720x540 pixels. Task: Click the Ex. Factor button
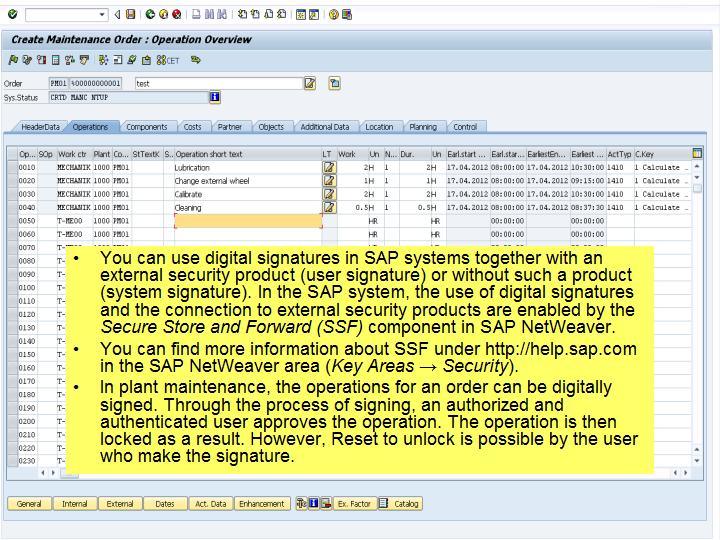coord(354,504)
